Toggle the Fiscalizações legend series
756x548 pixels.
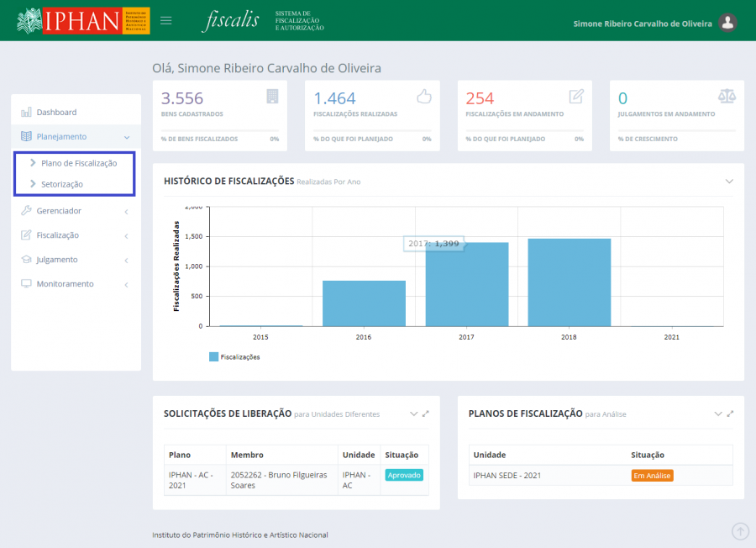coord(235,357)
